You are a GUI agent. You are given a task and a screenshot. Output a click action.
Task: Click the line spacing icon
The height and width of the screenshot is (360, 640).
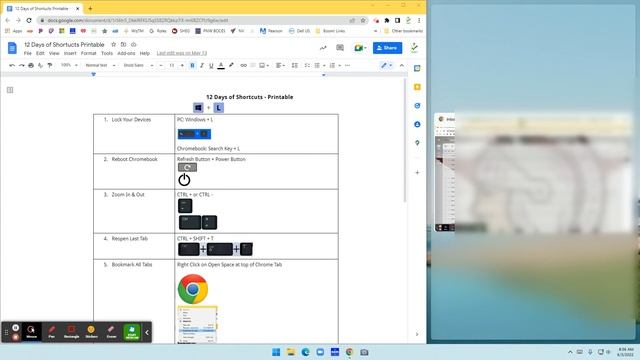(295, 65)
